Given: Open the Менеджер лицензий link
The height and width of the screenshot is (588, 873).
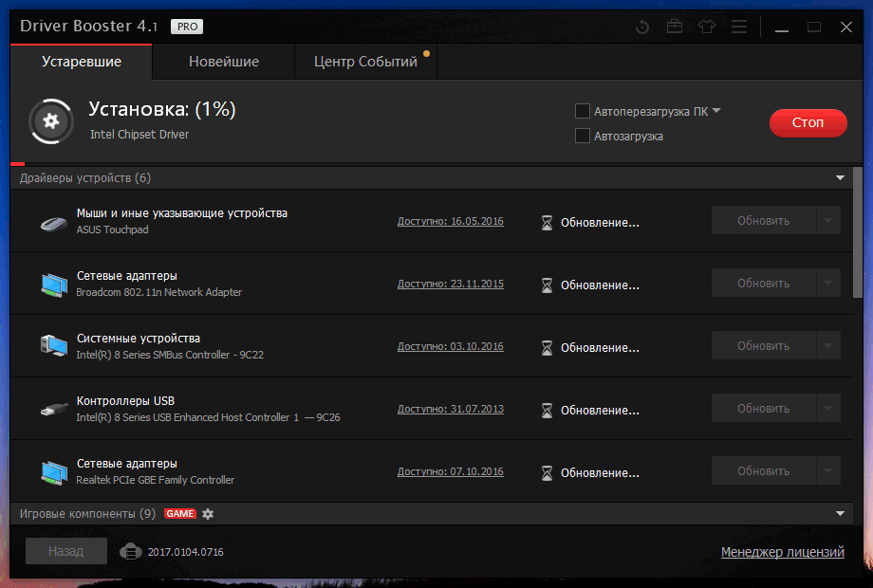Looking at the screenshot, I should 783,552.
